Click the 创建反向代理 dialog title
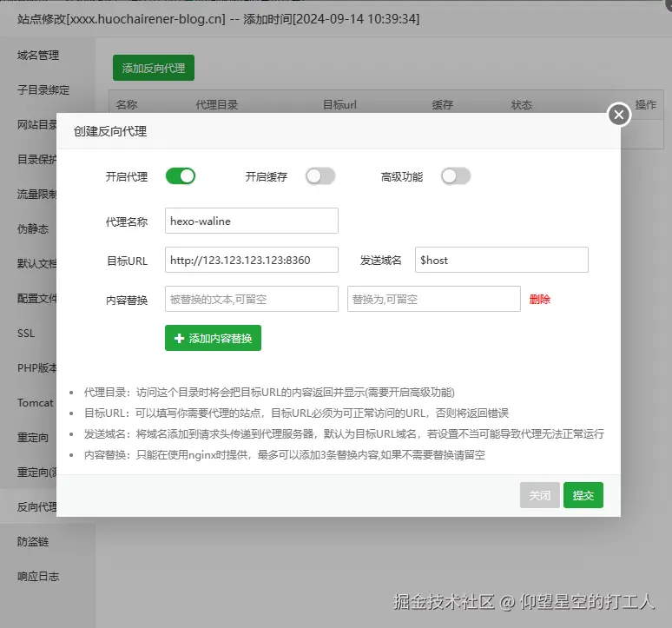This screenshot has height=628, width=672. [x=110, y=131]
